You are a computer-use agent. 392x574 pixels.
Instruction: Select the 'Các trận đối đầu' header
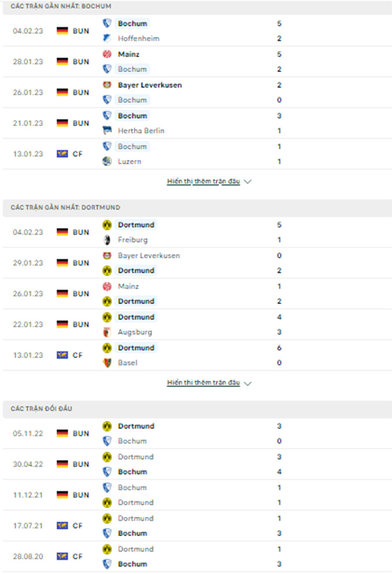pos(197,408)
